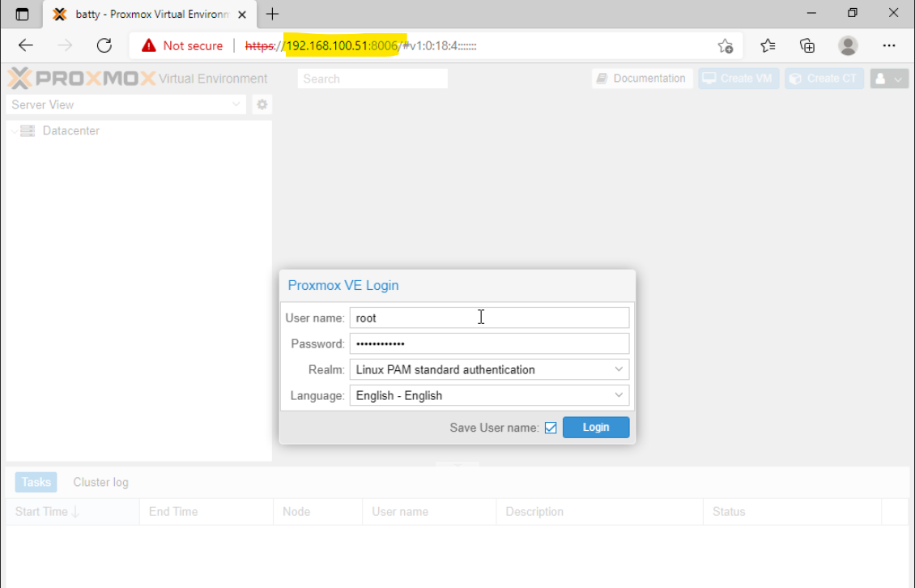Click the Create CT button
915x588 pixels.
(x=823, y=78)
